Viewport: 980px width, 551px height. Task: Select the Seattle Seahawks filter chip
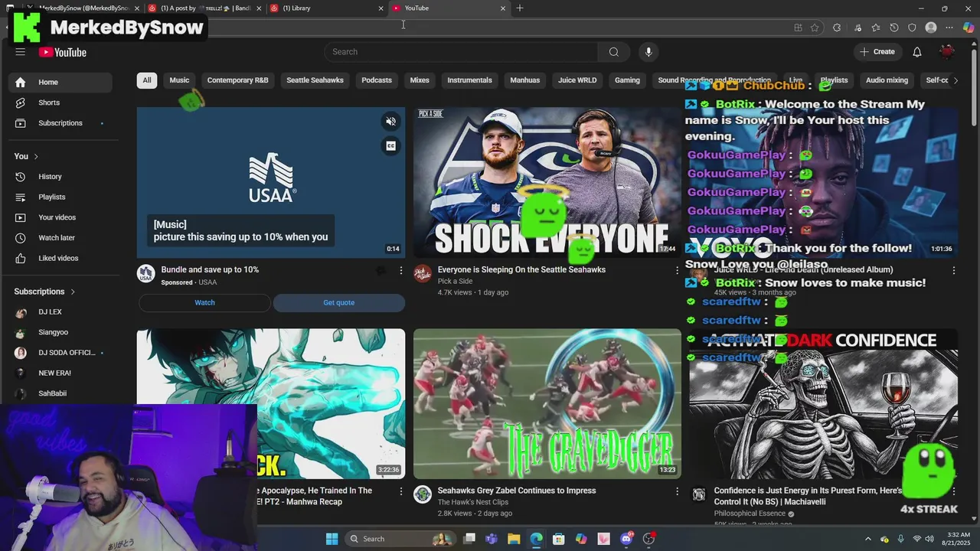pyautogui.click(x=315, y=80)
